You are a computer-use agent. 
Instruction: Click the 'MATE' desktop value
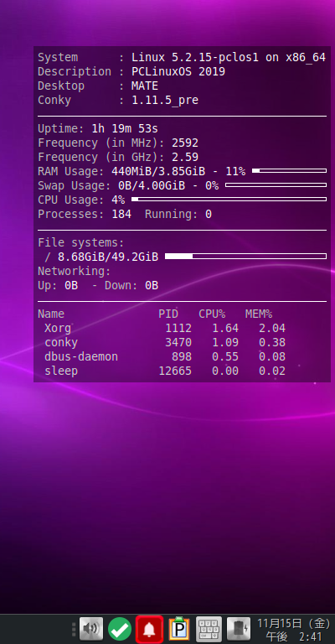coord(144,86)
